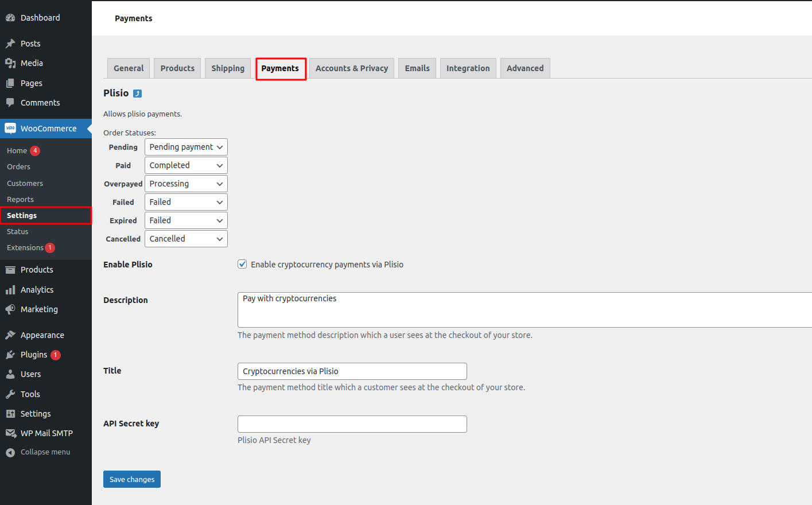Image resolution: width=812 pixels, height=505 pixels.
Task: Click the Collapse menu arrow icon
Action: pyautogui.click(x=10, y=452)
